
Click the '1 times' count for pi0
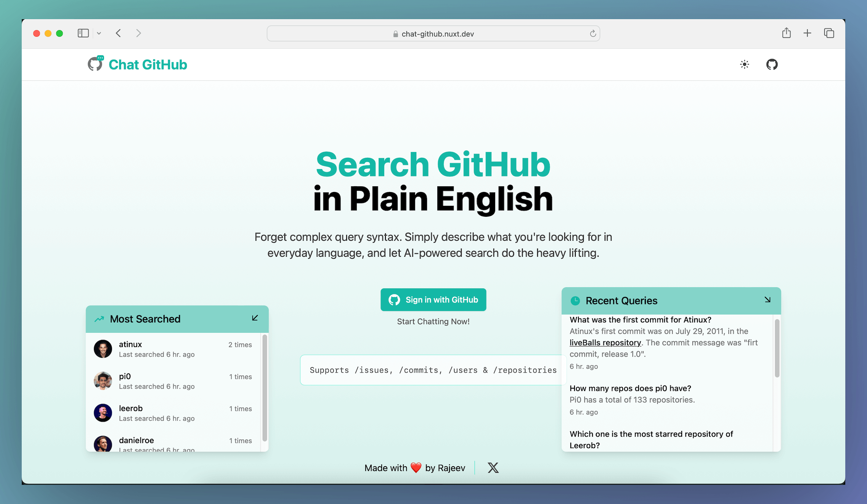tap(241, 376)
